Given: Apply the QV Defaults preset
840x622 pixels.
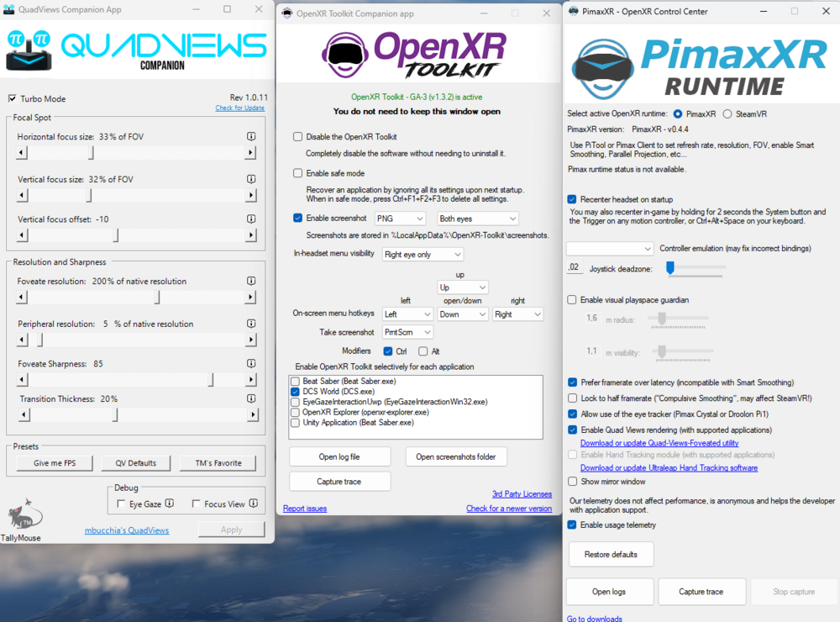Looking at the screenshot, I should coord(136,463).
